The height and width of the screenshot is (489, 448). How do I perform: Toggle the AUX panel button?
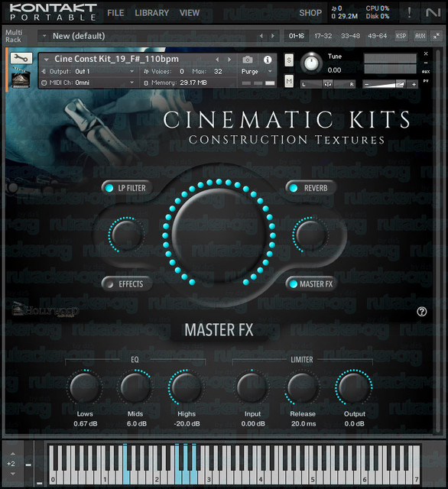[x=420, y=36]
